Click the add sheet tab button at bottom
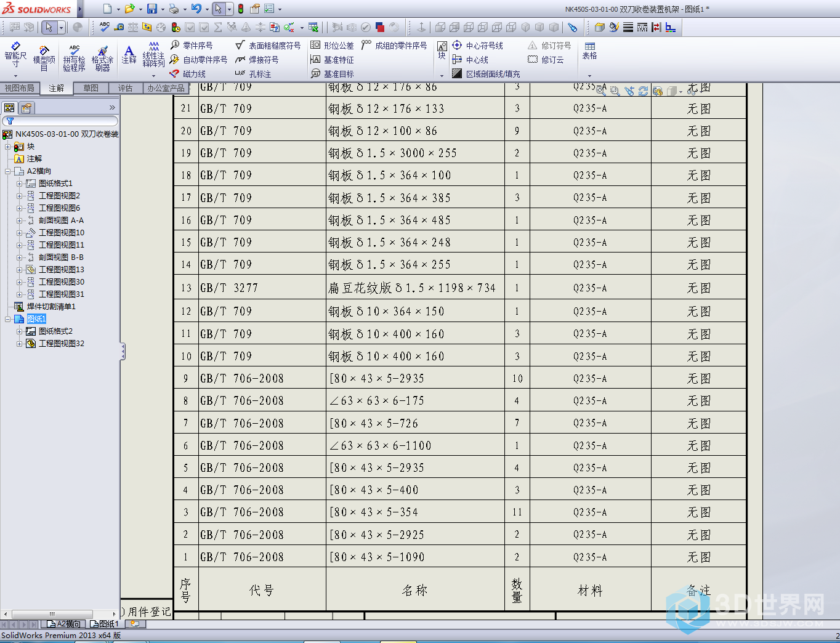Screen dimensions: 840x643 [x=135, y=624]
